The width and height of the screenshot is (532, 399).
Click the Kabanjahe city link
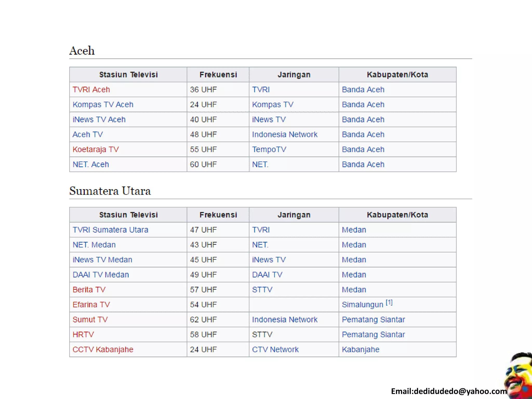[361, 350]
